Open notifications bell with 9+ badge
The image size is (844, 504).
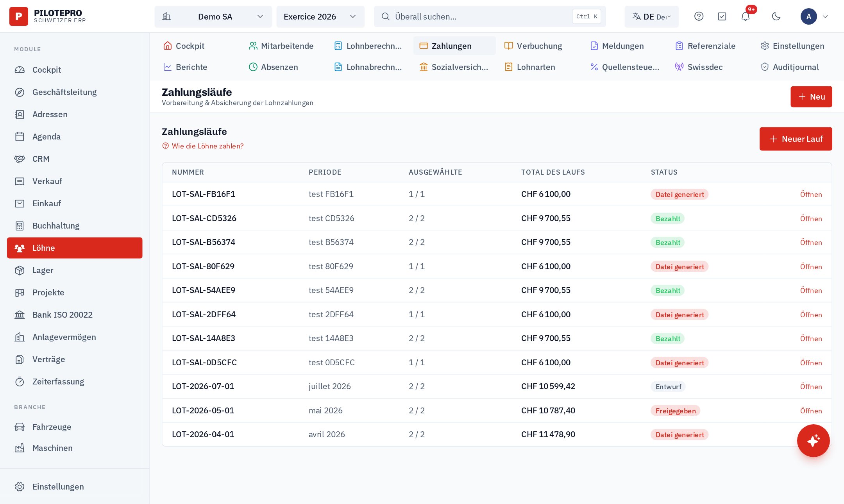[746, 16]
